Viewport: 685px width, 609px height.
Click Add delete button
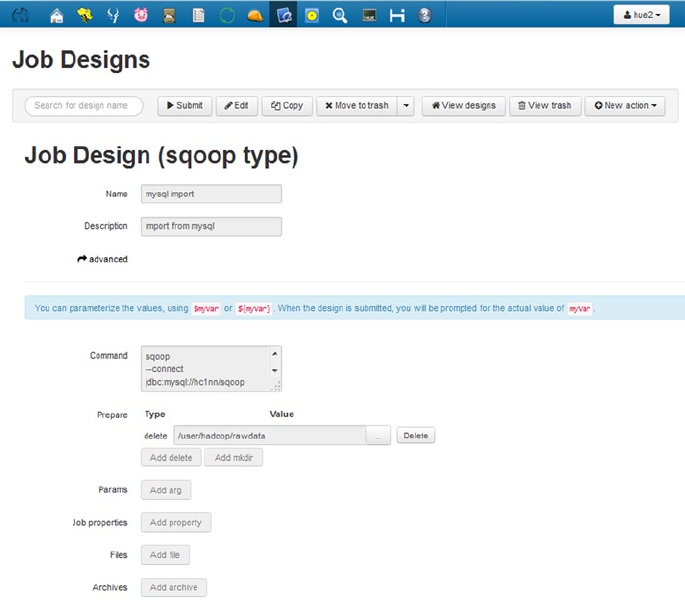tap(171, 457)
